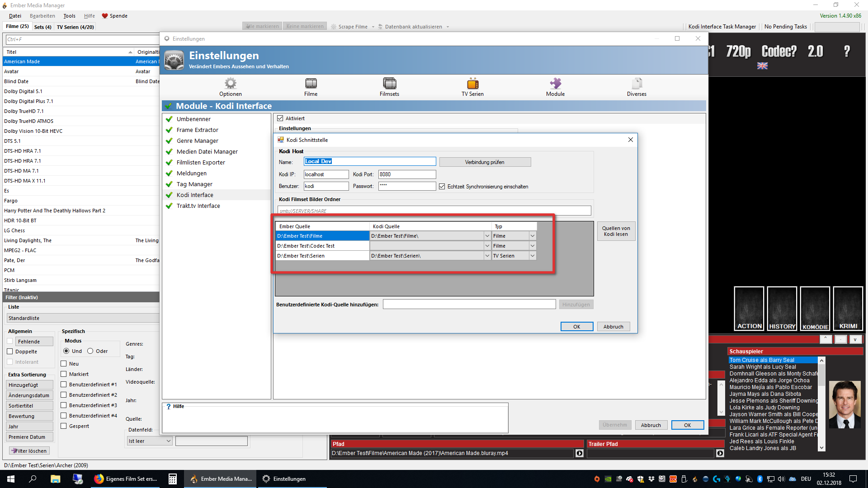This screenshot has height=488, width=868.
Task: Click Quellen von Kodi lesen button
Action: coord(616,231)
